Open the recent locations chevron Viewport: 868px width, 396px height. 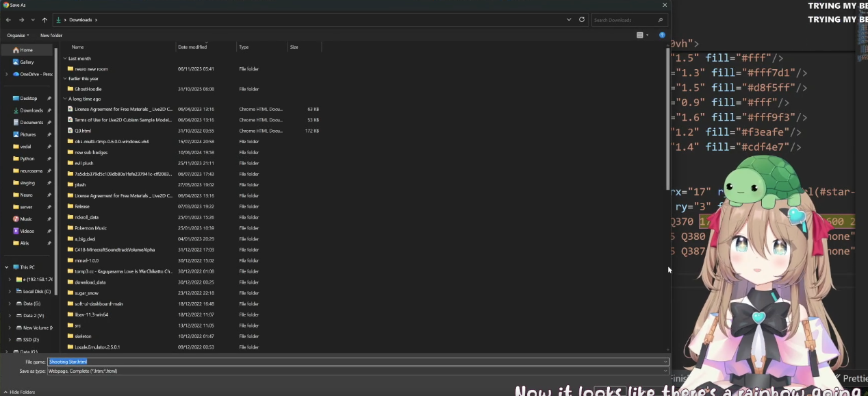coord(33,20)
